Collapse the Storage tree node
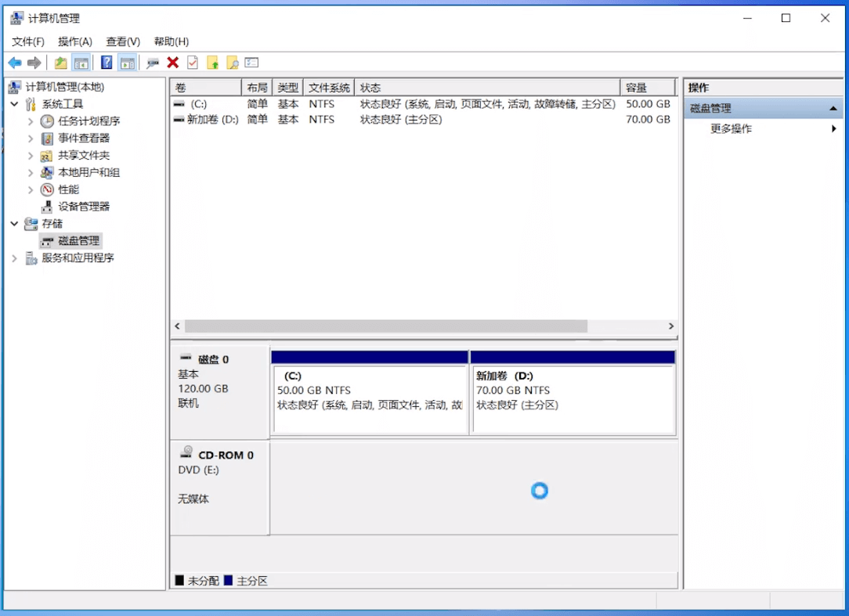This screenshot has height=616, width=849. (x=14, y=224)
